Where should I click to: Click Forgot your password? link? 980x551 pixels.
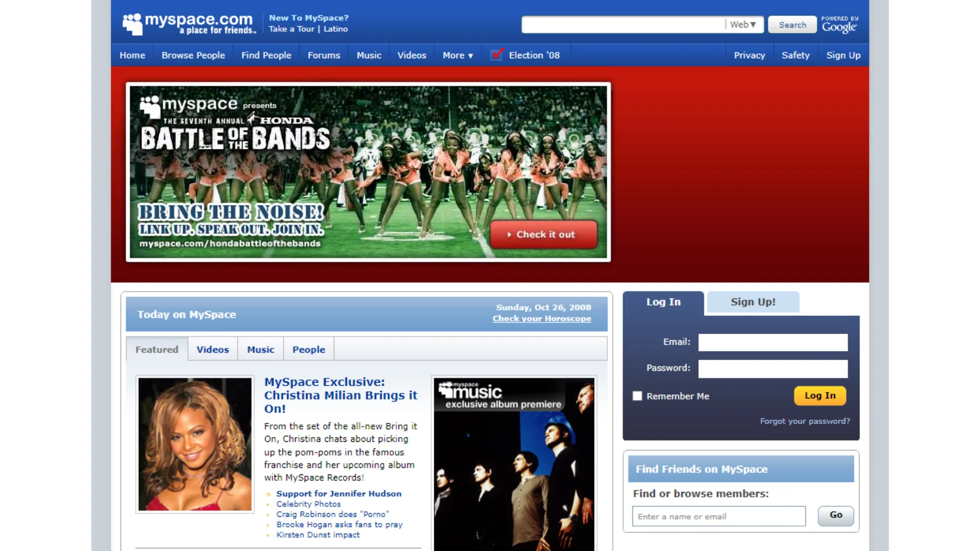point(805,421)
